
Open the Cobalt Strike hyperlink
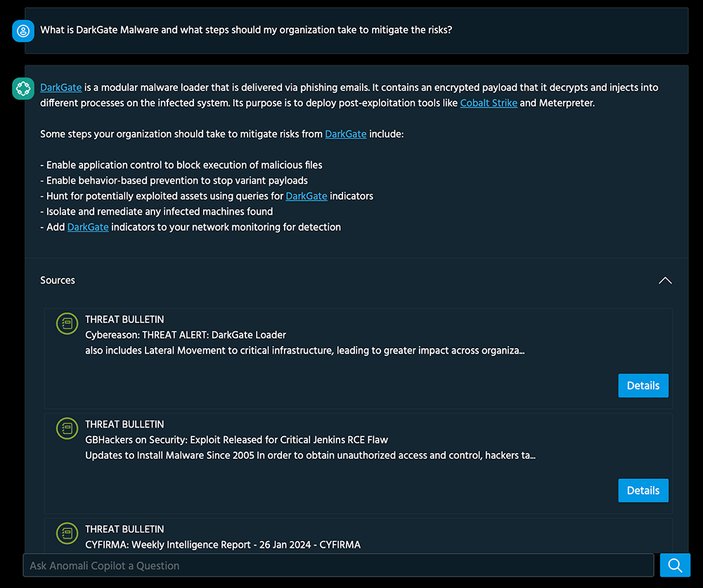(489, 103)
